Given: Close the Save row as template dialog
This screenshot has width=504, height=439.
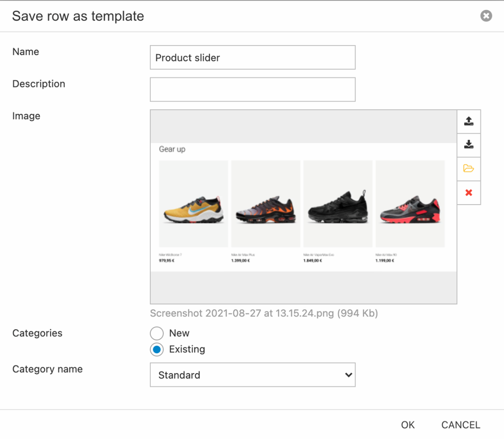Looking at the screenshot, I should 486,16.
